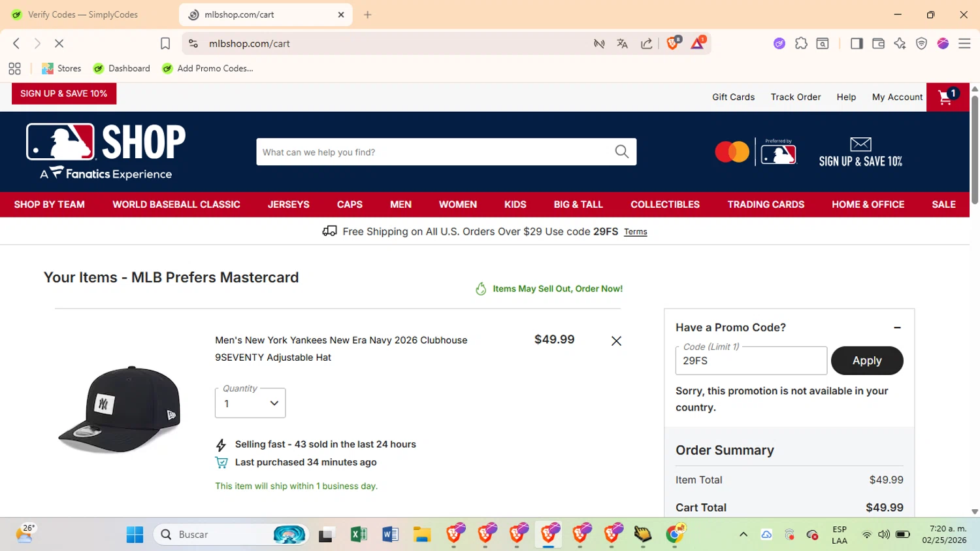The width and height of the screenshot is (980, 551).
Task: Open the My Account link
Action: 897,97
